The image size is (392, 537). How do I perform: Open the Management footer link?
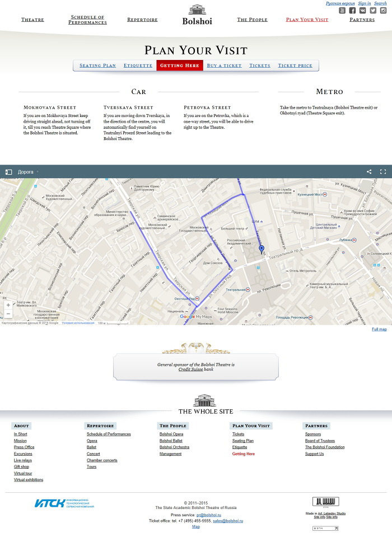coord(170,454)
